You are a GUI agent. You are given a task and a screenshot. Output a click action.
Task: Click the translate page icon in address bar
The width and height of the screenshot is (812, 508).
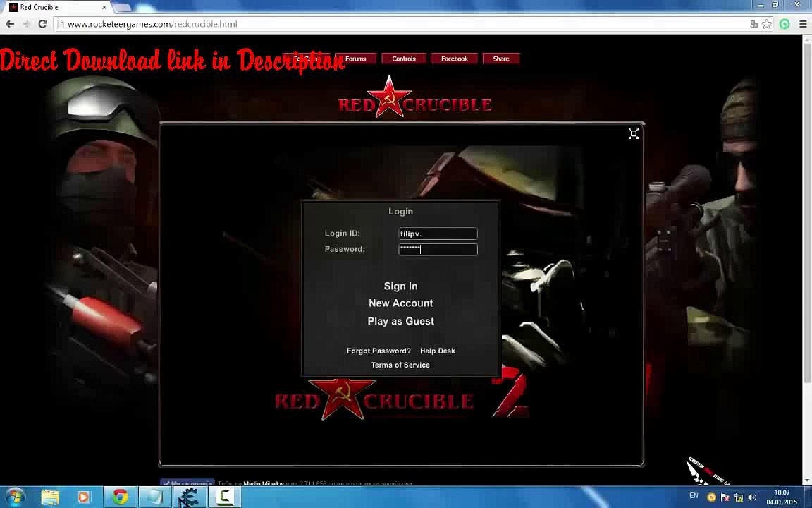point(754,24)
